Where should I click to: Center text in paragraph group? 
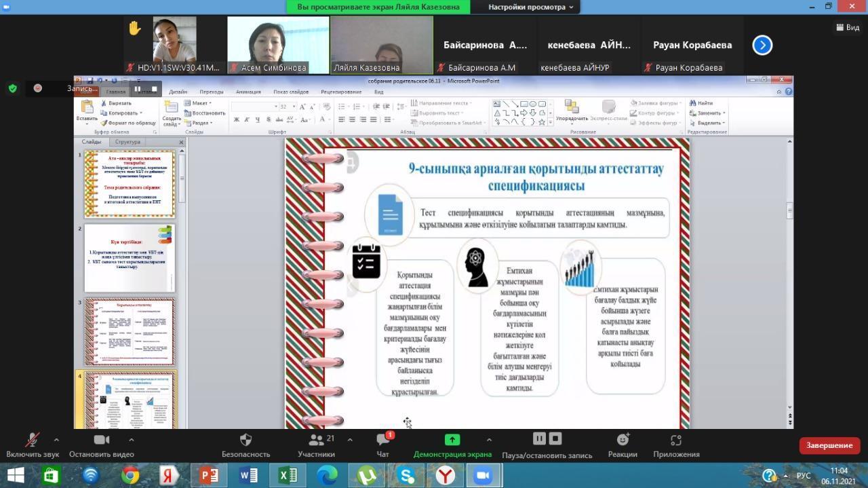tap(353, 119)
